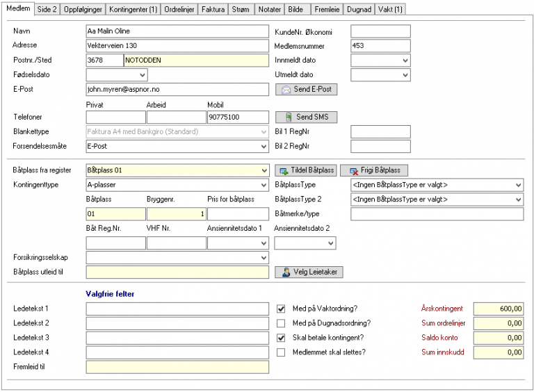
Task: Uncheck Med på Vaktordning checkbox
Action: tap(281, 309)
